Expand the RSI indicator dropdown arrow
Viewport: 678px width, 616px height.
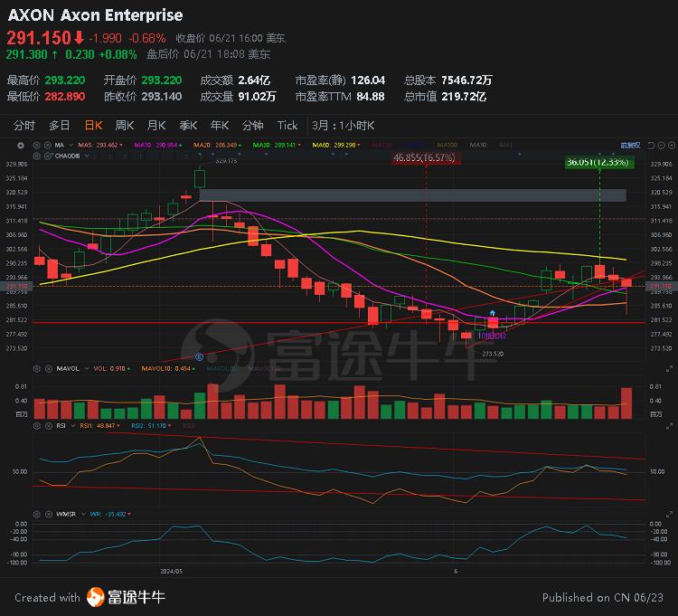click(x=73, y=426)
